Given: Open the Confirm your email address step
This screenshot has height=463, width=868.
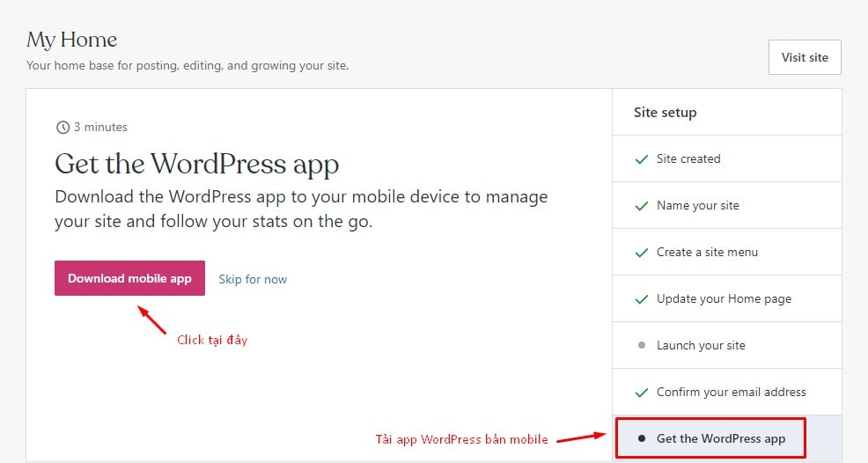Looking at the screenshot, I should pyautogui.click(x=727, y=392).
